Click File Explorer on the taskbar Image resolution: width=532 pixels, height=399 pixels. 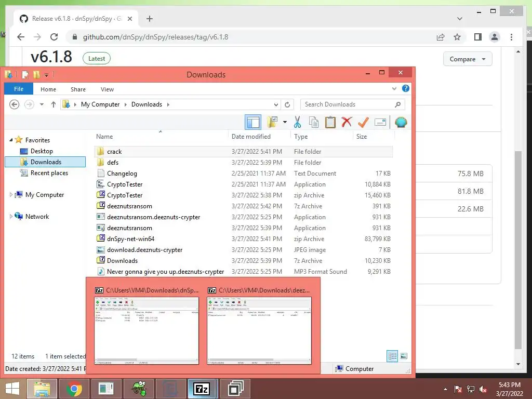(42, 389)
